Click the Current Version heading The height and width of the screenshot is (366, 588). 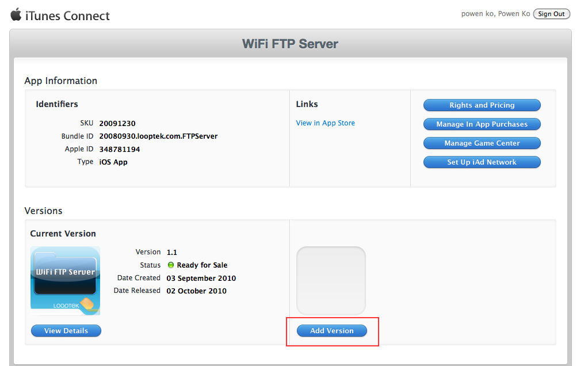tap(63, 234)
